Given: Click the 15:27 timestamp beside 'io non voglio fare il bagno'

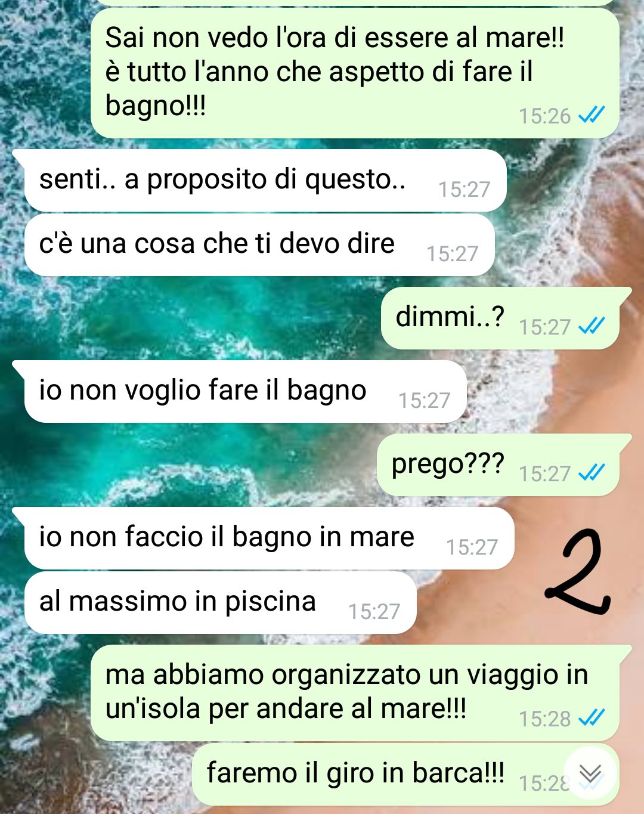Looking at the screenshot, I should [424, 400].
